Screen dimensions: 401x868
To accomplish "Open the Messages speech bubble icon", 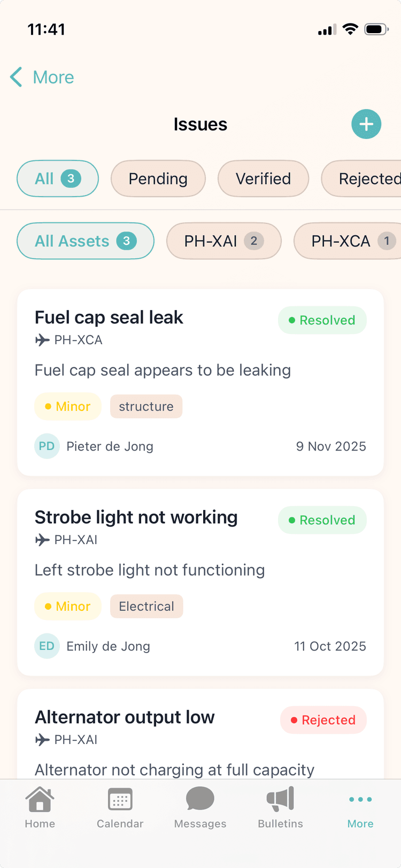I will click(200, 800).
